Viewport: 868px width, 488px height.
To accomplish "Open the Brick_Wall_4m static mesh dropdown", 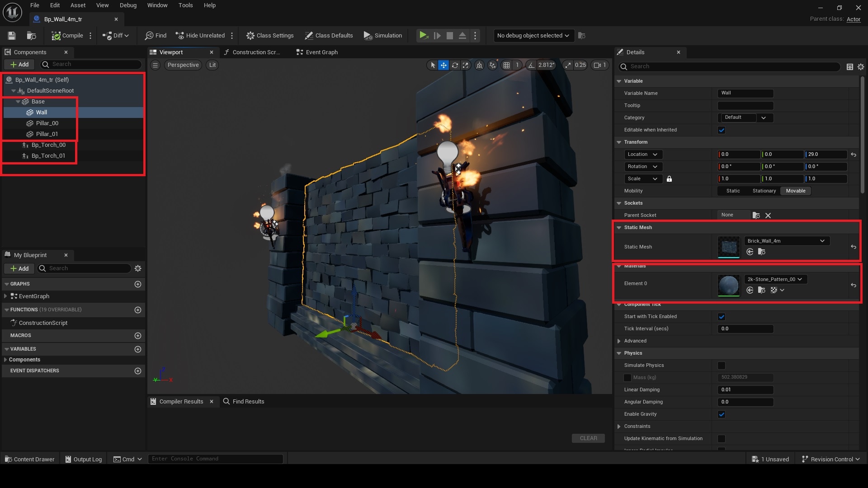I will pyautogui.click(x=786, y=241).
